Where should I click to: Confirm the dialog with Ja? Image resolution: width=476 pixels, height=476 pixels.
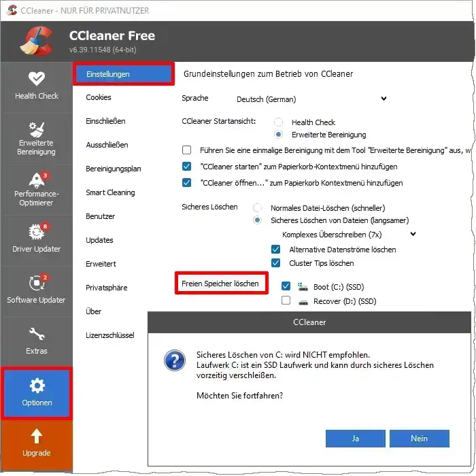point(355,439)
